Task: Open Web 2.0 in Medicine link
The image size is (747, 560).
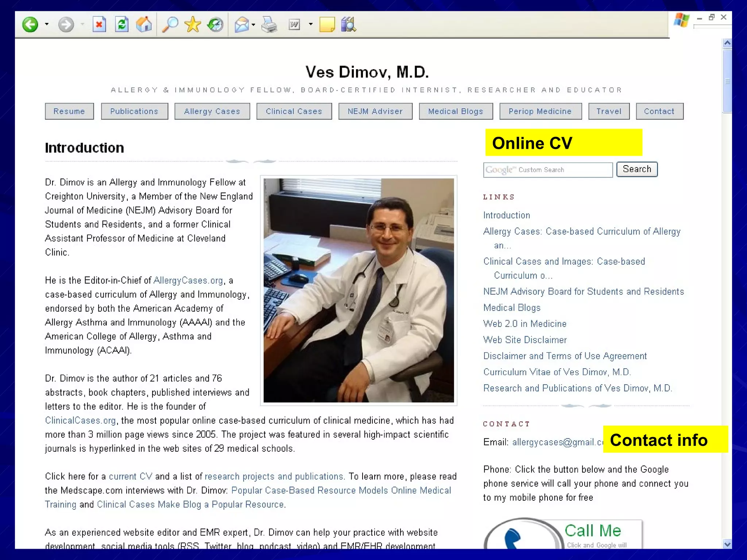Action: click(x=525, y=324)
